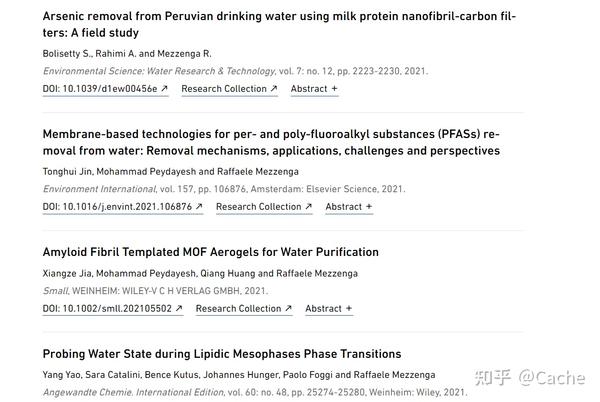
Task: Click external arrow icon after arsenic DOI
Action: pyautogui.click(x=164, y=89)
